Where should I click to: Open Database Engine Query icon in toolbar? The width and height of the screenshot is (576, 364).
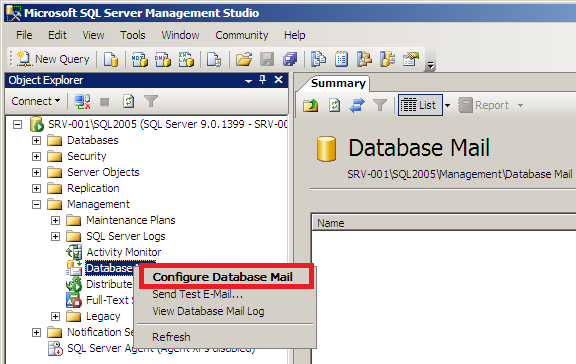[111, 59]
